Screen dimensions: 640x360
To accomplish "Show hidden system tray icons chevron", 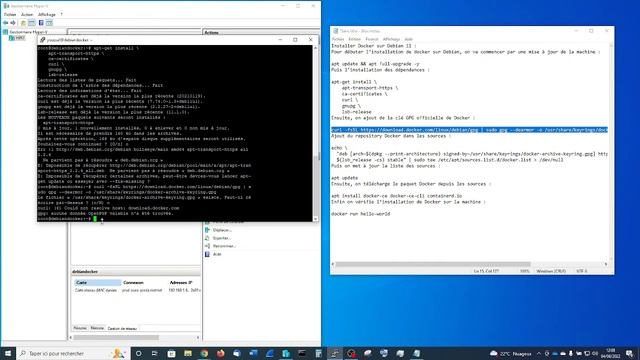I will 539,353.
